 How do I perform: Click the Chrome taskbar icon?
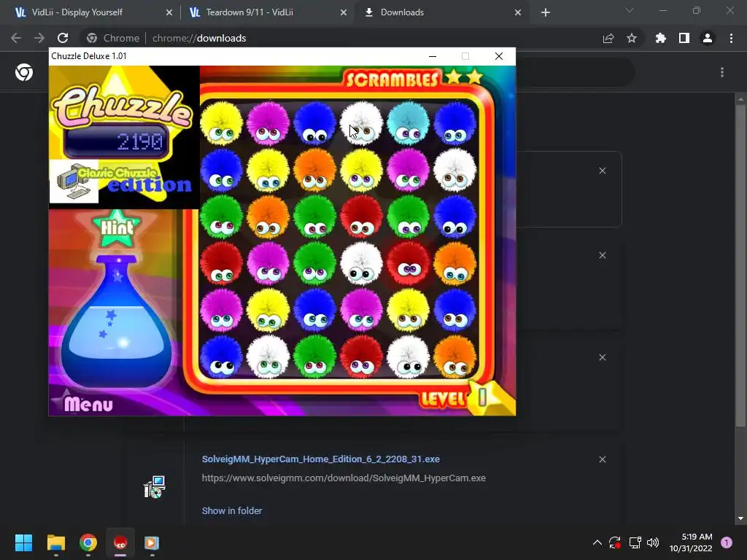[88, 542]
